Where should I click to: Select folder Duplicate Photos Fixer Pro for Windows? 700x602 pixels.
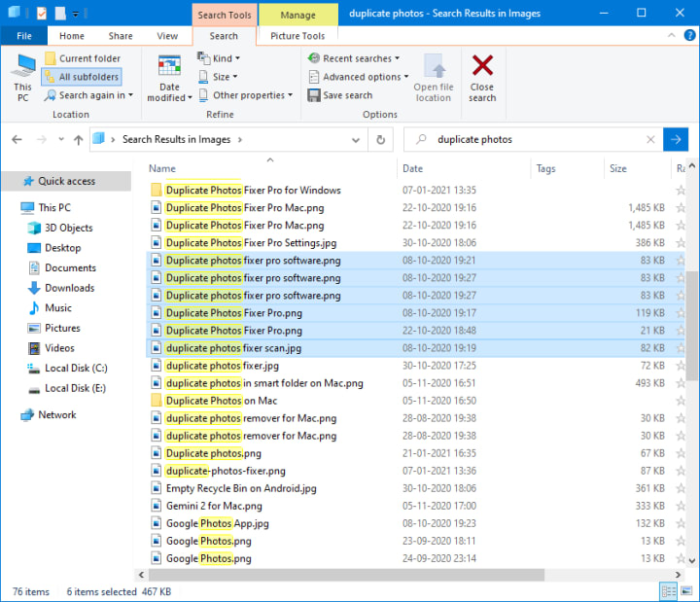[x=253, y=191]
